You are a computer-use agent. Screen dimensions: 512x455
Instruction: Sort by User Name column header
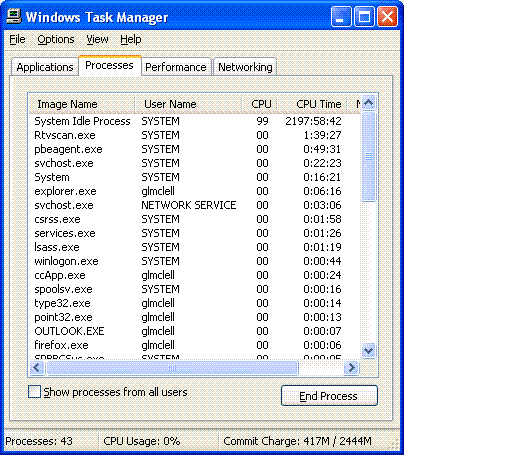(188, 104)
